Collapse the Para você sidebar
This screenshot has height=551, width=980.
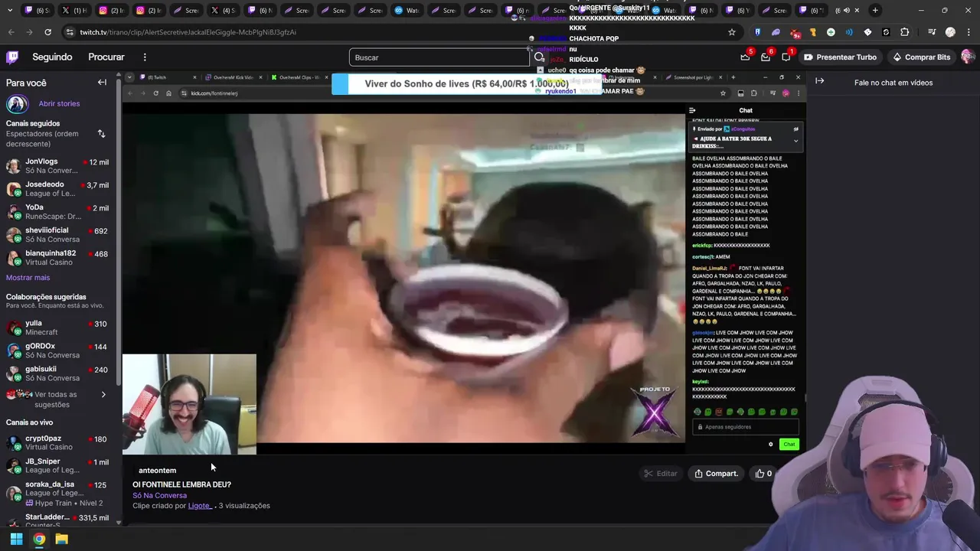click(102, 83)
